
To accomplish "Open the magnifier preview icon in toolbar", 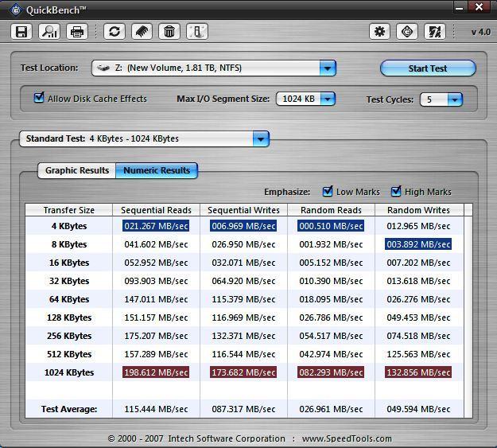I will pyautogui.click(x=49, y=32).
